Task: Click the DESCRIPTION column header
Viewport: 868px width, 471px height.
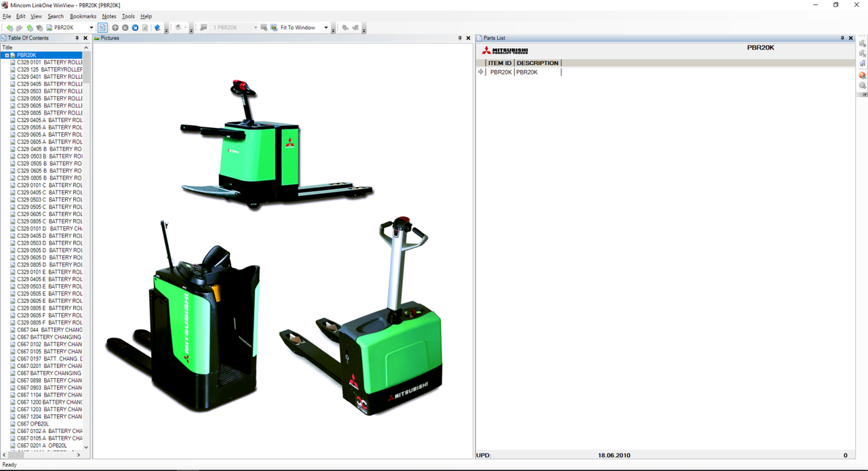Action: 538,63
